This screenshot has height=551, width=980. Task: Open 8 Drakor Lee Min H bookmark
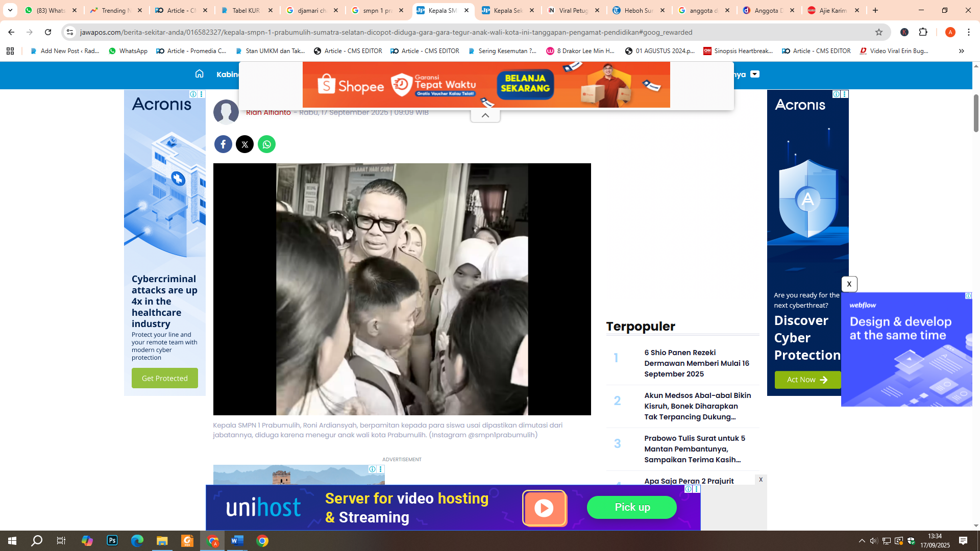[x=580, y=51]
